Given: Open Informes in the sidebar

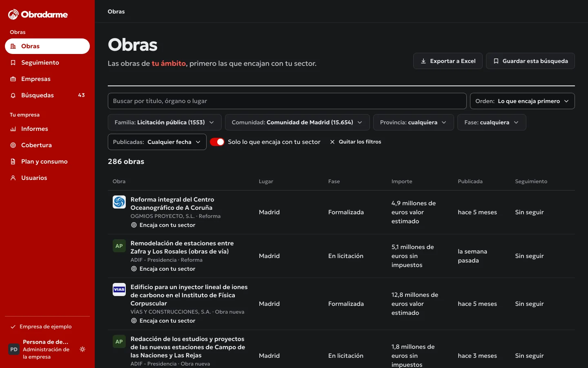Looking at the screenshot, I should click(47, 129).
